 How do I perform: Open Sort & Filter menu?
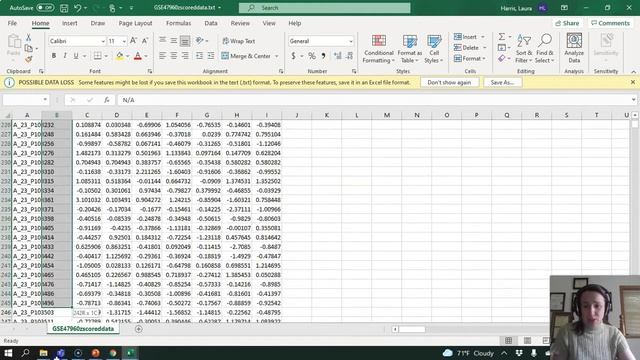tap(524, 49)
